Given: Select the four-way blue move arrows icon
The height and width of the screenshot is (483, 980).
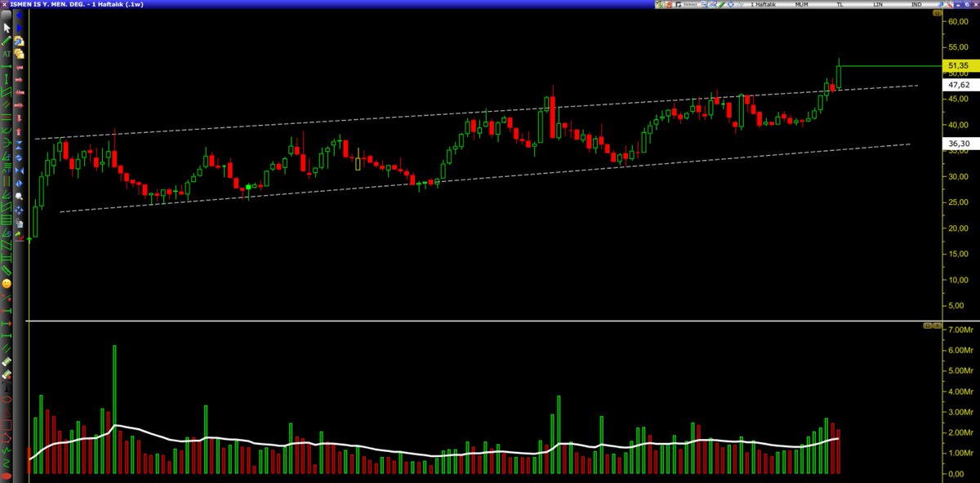Looking at the screenshot, I should coord(19,210).
